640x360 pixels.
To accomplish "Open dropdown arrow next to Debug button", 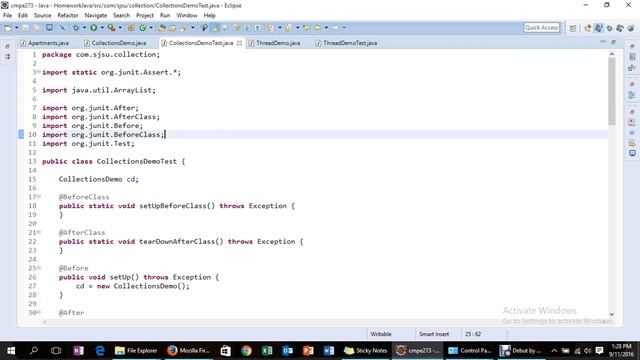I will pos(84,28).
